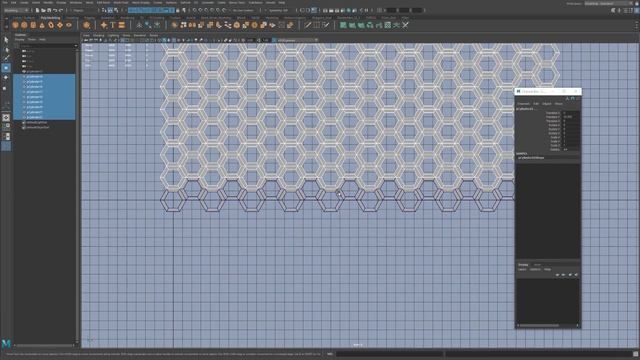Create a polygon cylinder from the shelf

tap(33, 25)
